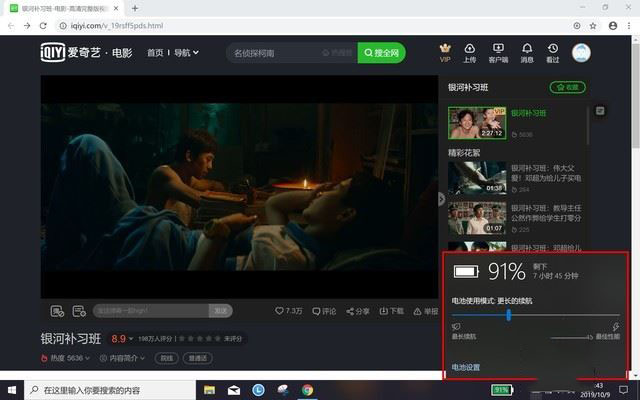Reload the page in Chrome

coord(43,26)
